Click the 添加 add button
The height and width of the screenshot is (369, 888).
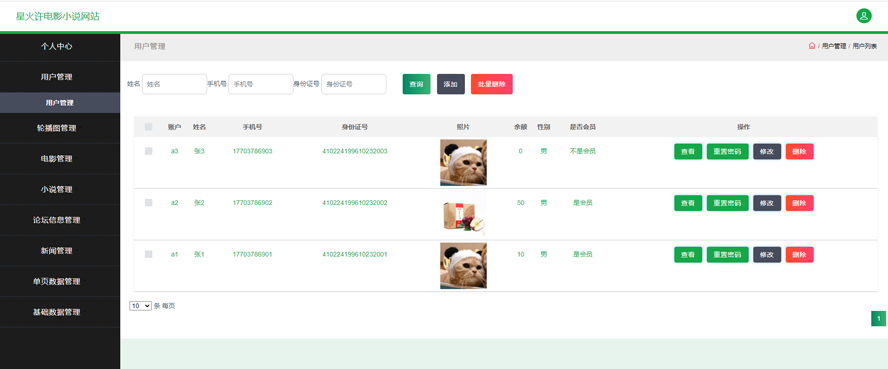[451, 84]
